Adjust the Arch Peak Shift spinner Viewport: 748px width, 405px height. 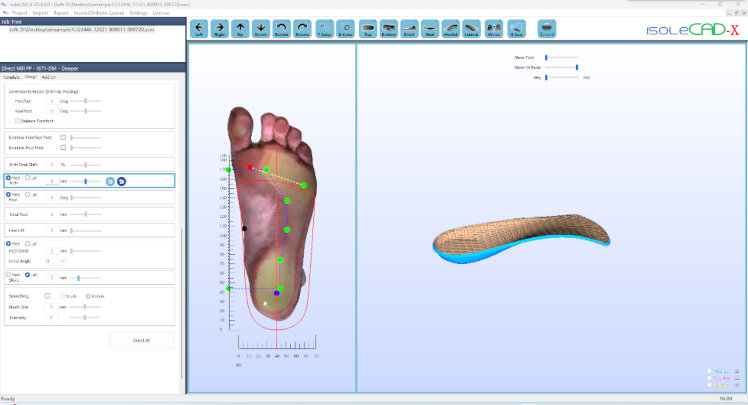click(x=52, y=164)
